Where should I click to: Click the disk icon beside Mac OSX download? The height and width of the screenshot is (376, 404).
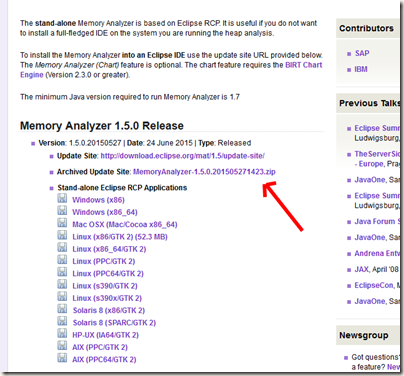tap(62, 223)
